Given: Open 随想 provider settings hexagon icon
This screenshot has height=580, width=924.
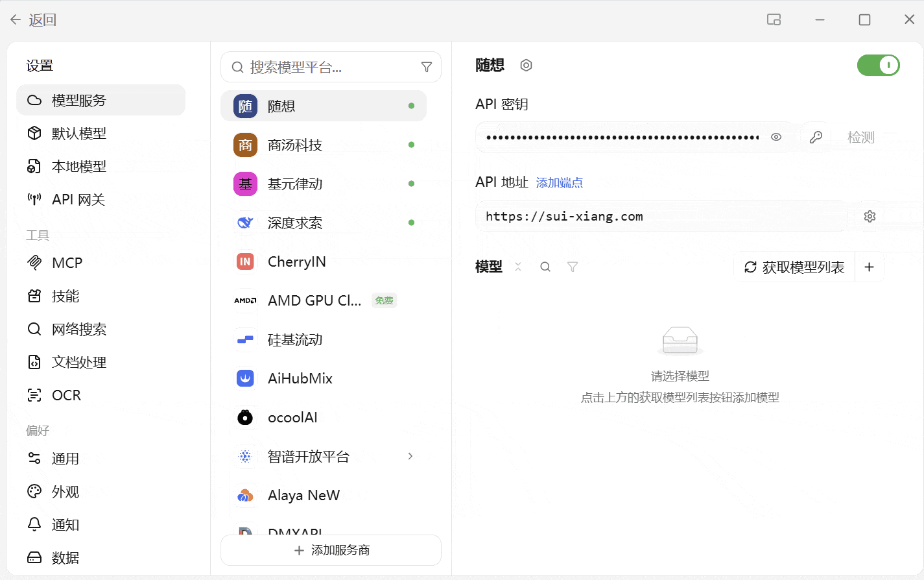Looking at the screenshot, I should [526, 65].
